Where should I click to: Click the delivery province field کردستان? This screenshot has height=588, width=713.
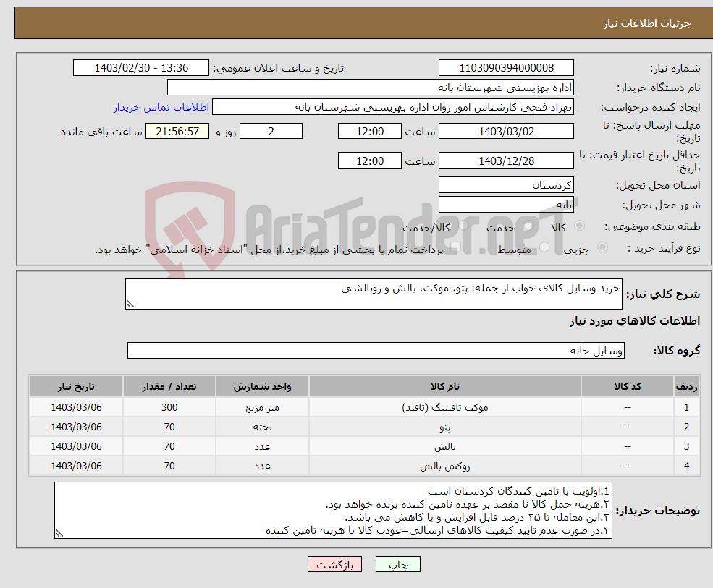(506, 185)
